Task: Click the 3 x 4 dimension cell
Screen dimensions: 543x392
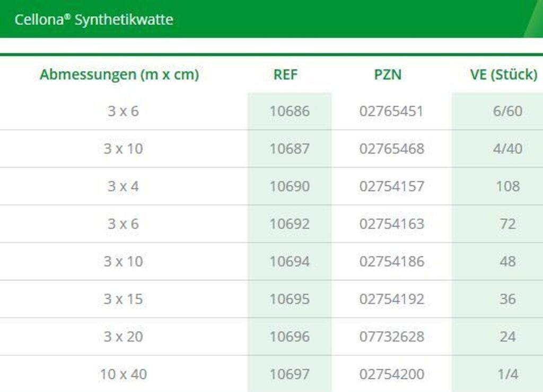Action: [x=123, y=186]
